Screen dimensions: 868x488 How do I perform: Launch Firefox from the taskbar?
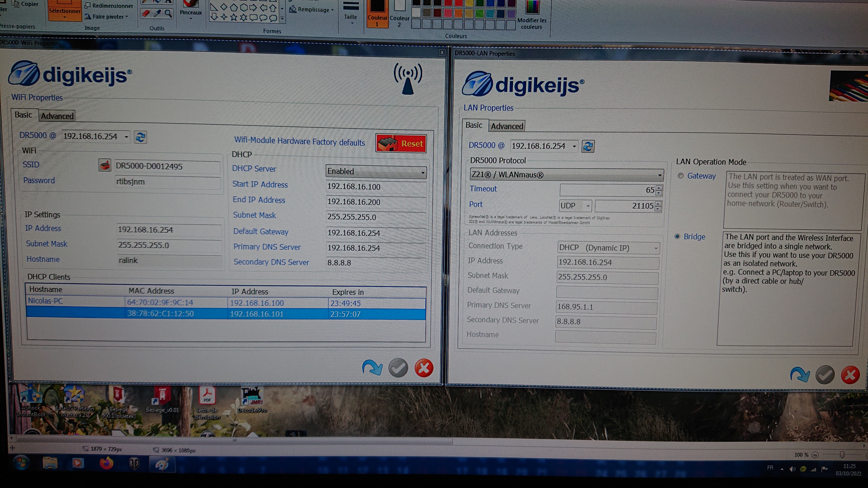pos(106,463)
